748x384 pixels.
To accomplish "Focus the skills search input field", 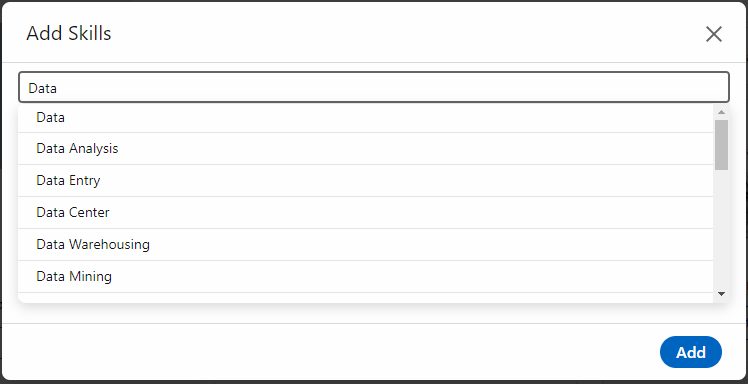I will click(x=374, y=87).
